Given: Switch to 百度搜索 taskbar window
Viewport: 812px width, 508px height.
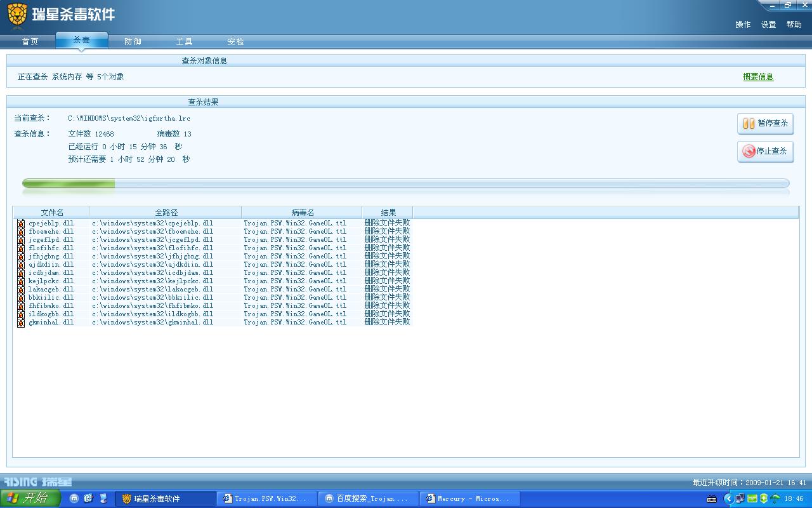Looking at the screenshot, I should (x=367, y=499).
